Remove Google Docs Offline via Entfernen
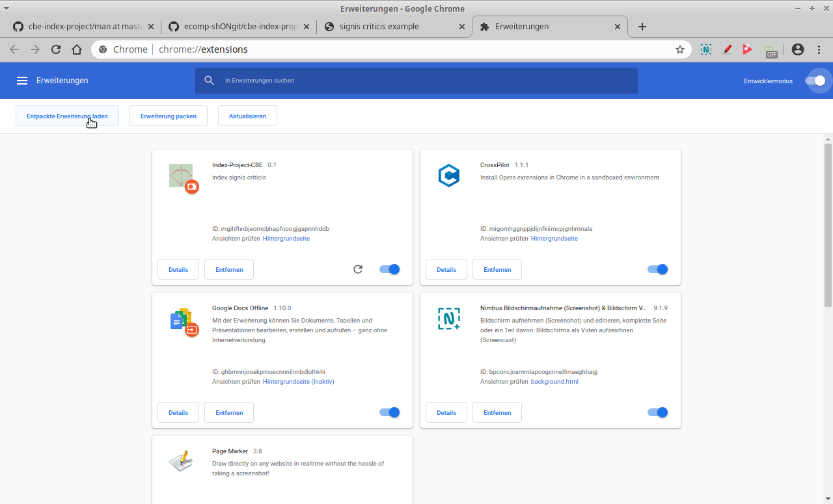833x504 pixels. click(x=229, y=412)
